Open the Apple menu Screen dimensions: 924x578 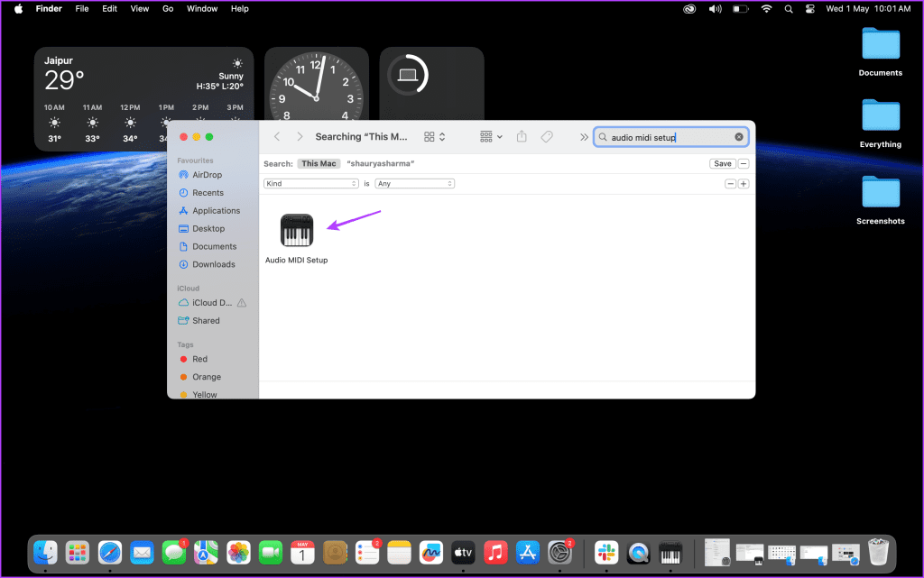(x=18, y=9)
